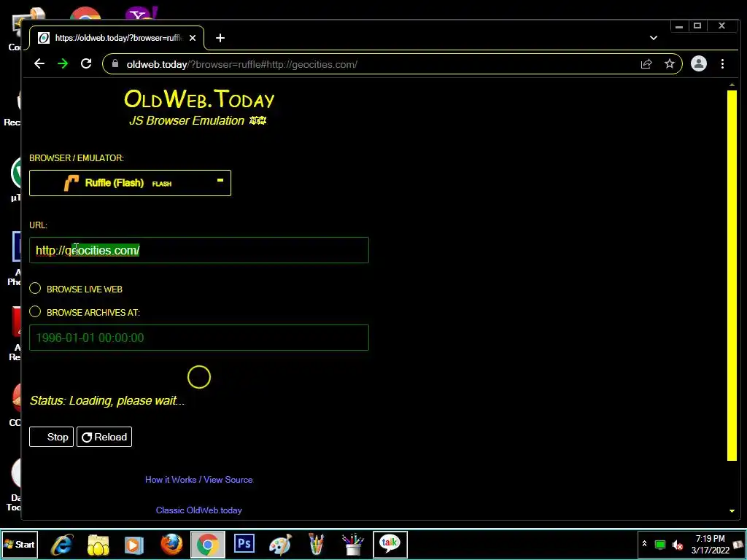Select Browse Live Web radio button

point(35,289)
